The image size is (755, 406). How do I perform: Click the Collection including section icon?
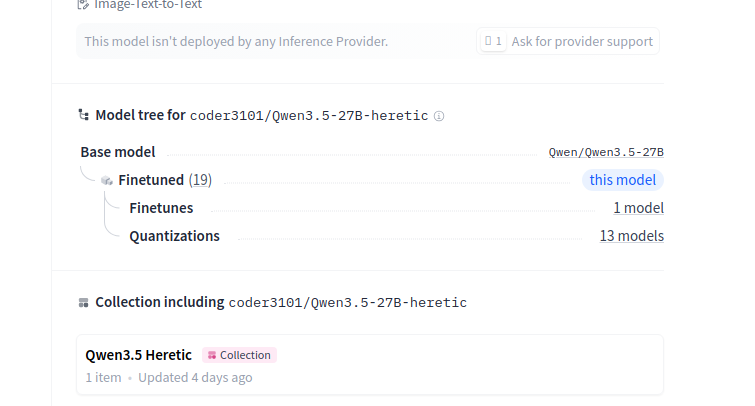tap(83, 302)
